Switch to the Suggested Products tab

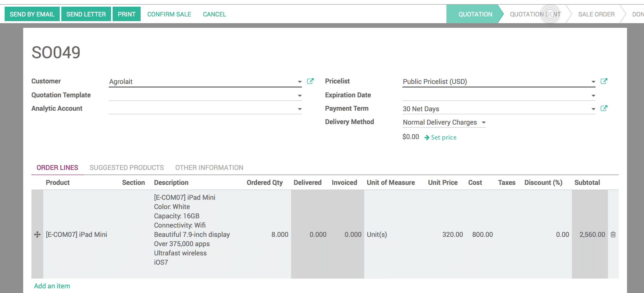click(126, 167)
